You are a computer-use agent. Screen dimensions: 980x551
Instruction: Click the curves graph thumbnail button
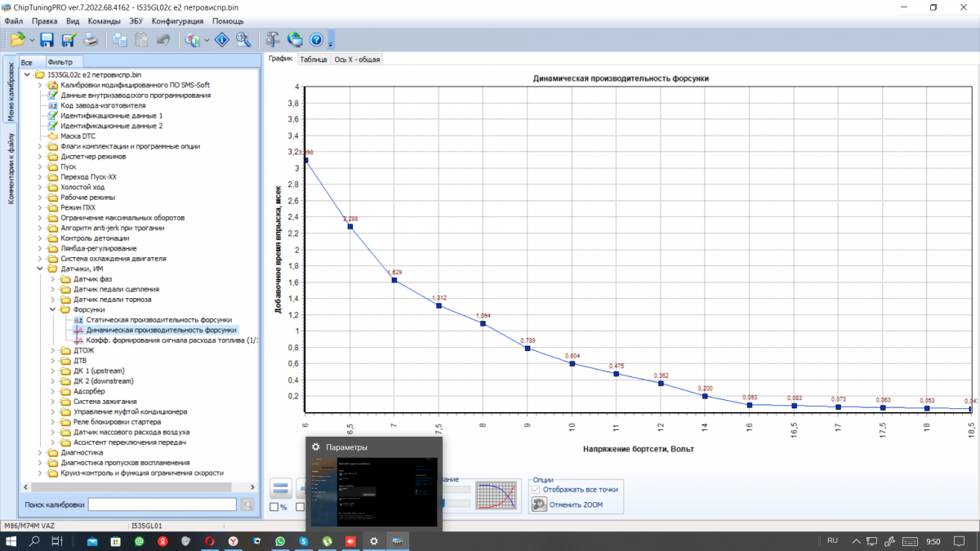pos(497,495)
